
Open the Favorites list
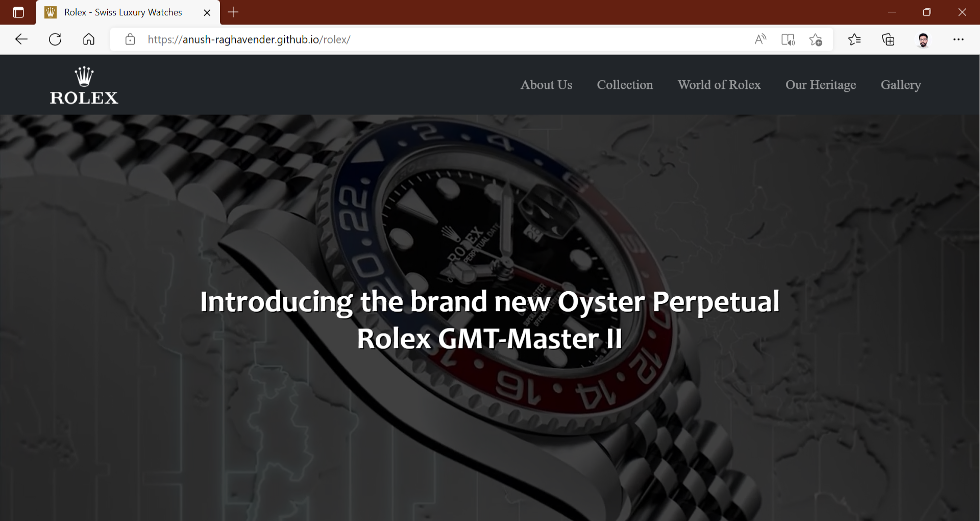click(x=854, y=39)
